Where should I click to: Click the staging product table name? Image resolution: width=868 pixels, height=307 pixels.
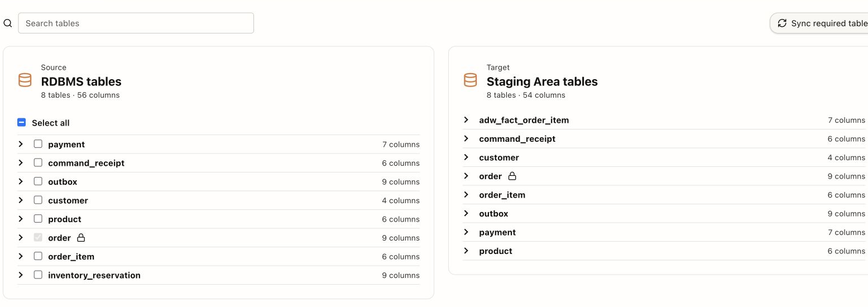(x=496, y=251)
